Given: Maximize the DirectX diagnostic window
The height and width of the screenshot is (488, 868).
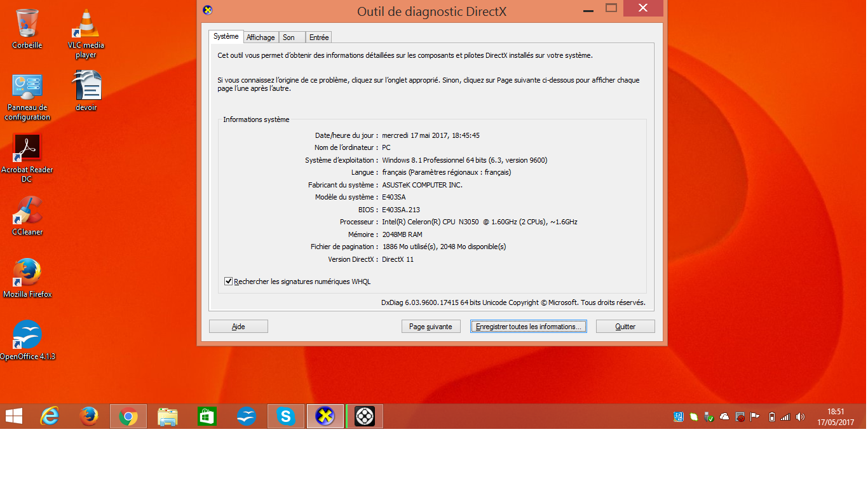Looking at the screenshot, I should 611,8.
